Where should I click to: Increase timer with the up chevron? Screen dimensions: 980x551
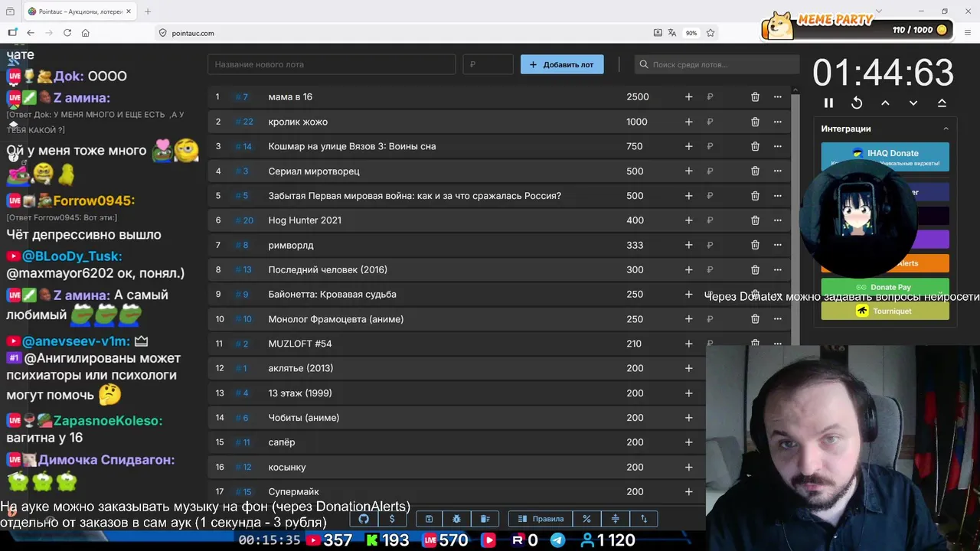click(x=885, y=103)
